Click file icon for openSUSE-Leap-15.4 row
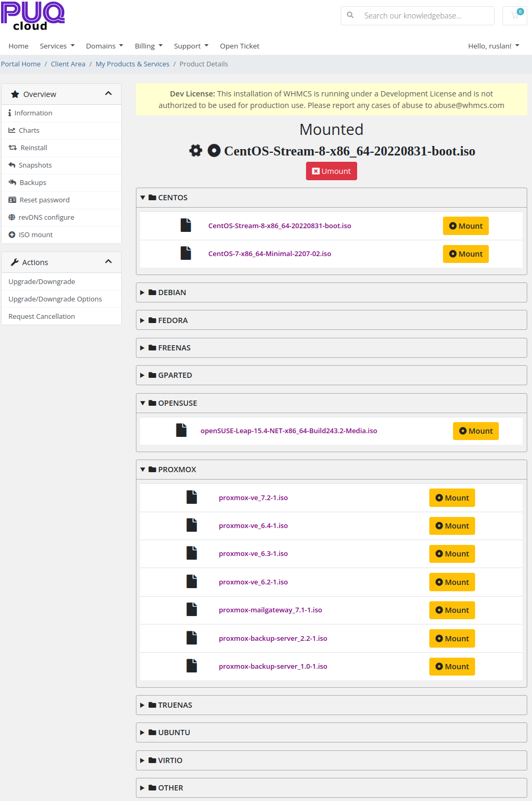Image resolution: width=532 pixels, height=801 pixels. coord(181,431)
